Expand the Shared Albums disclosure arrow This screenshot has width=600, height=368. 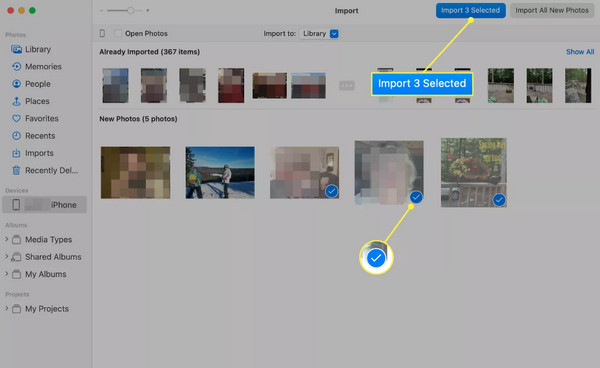tap(7, 257)
